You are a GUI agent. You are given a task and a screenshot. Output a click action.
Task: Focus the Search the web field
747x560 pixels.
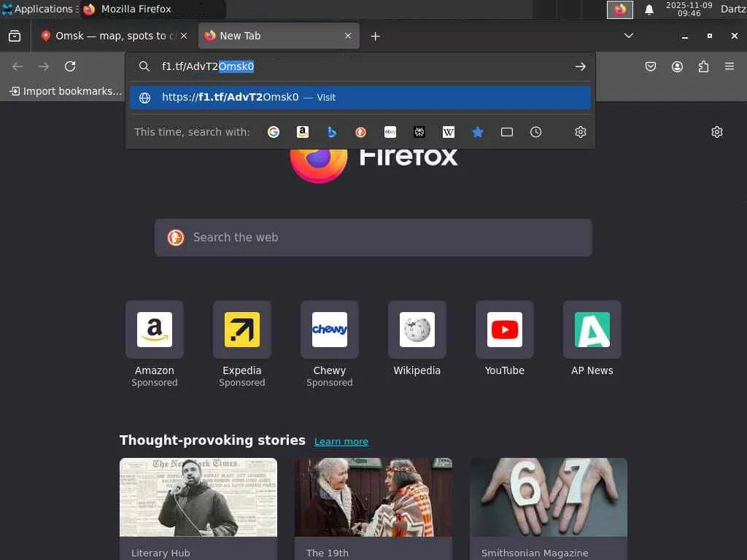point(373,238)
